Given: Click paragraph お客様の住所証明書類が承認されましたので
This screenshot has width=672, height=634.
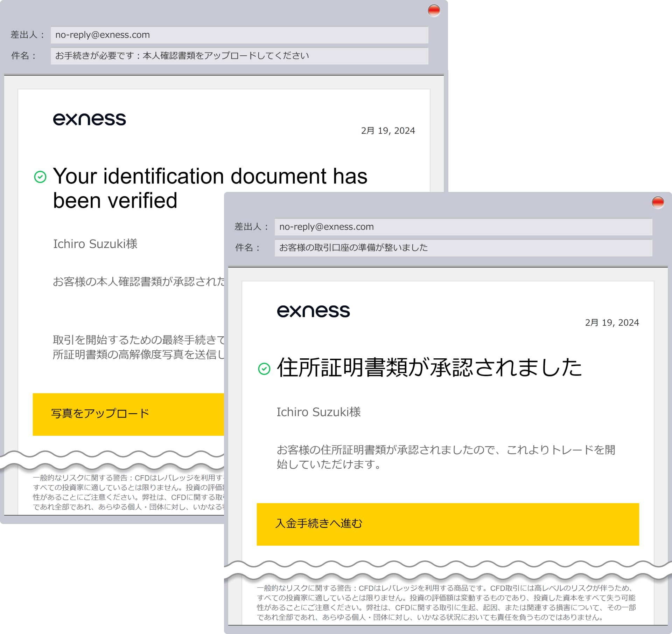Looking at the screenshot, I should click(446, 457).
